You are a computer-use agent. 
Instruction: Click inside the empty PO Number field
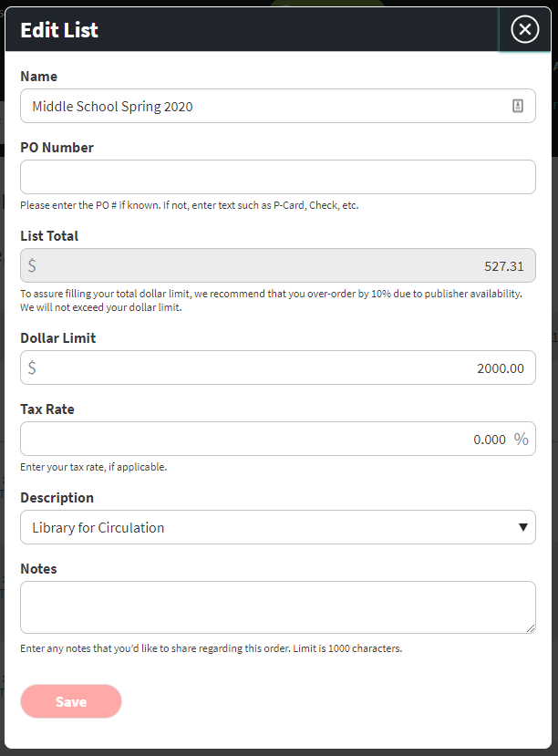278,176
